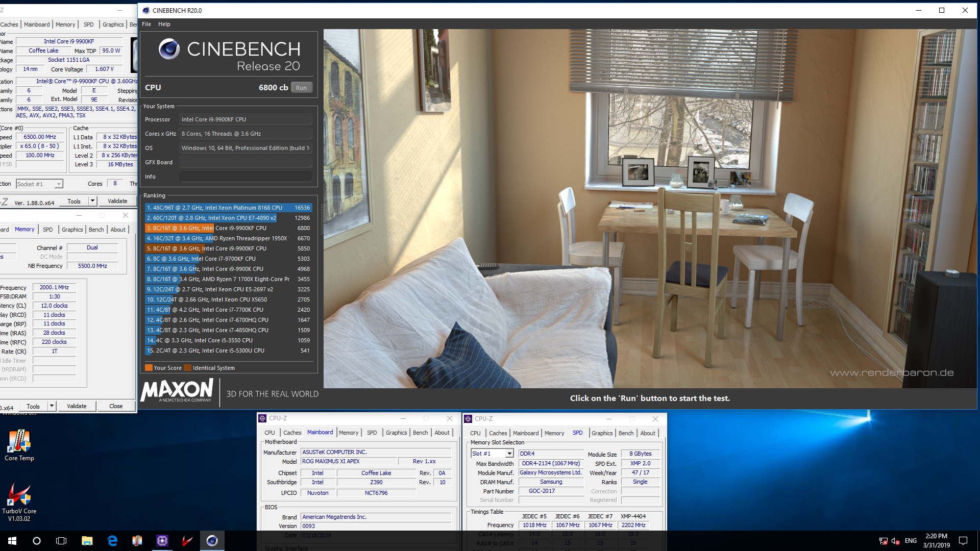Expand Tools dropdown arrow in top CPU-Z window
This screenshot has width=980, height=551.
click(x=93, y=201)
